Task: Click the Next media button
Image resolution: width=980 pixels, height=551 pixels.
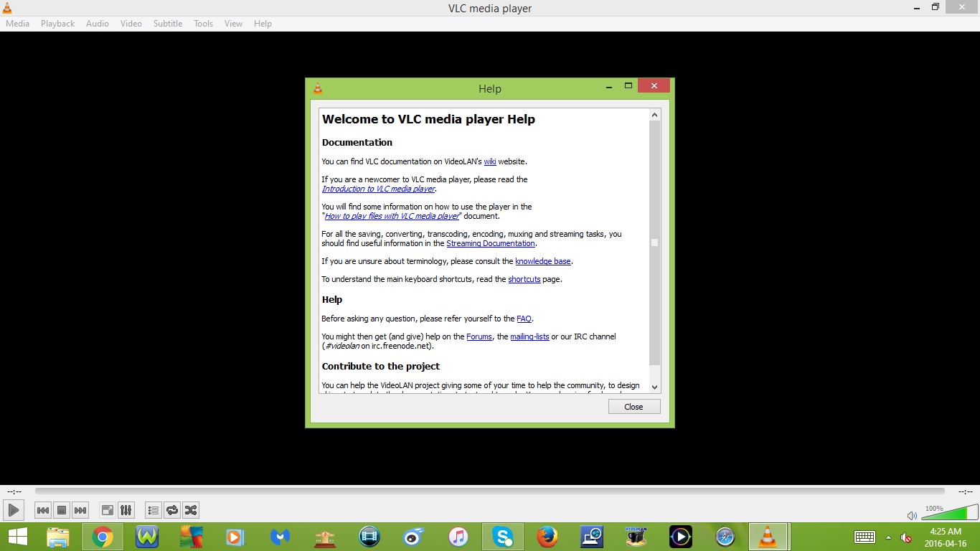Action: [80, 510]
